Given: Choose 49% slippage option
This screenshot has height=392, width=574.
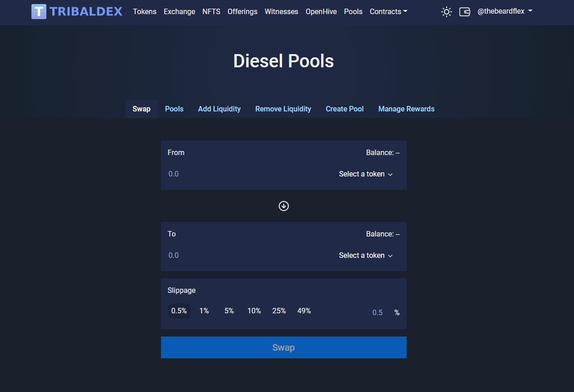Looking at the screenshot, I should (x=304, y=311).
